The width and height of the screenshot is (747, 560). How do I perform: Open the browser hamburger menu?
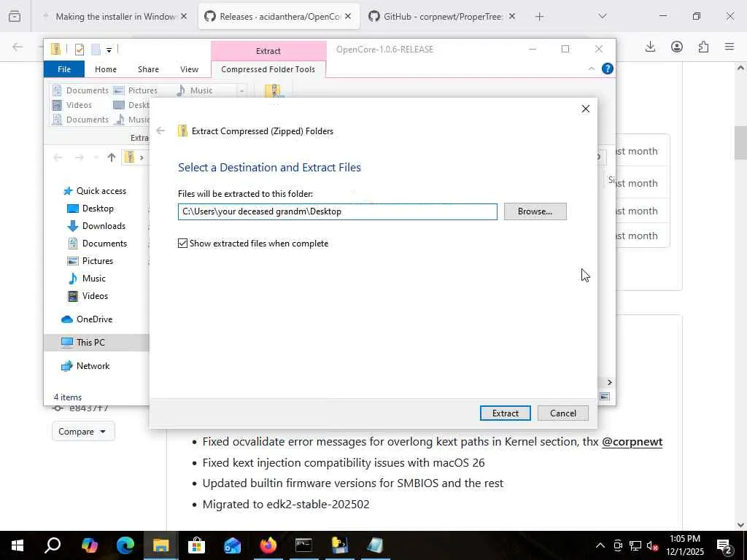point(729,47)
